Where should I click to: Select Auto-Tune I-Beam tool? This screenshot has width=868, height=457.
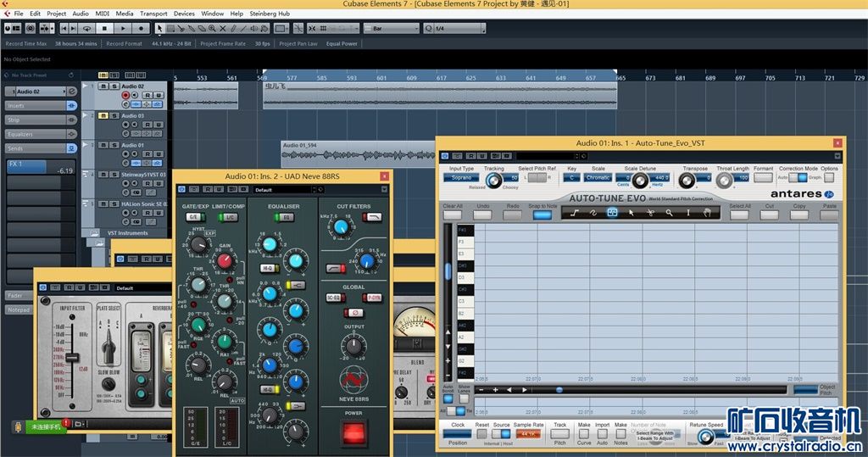click(x=688, y=213)
